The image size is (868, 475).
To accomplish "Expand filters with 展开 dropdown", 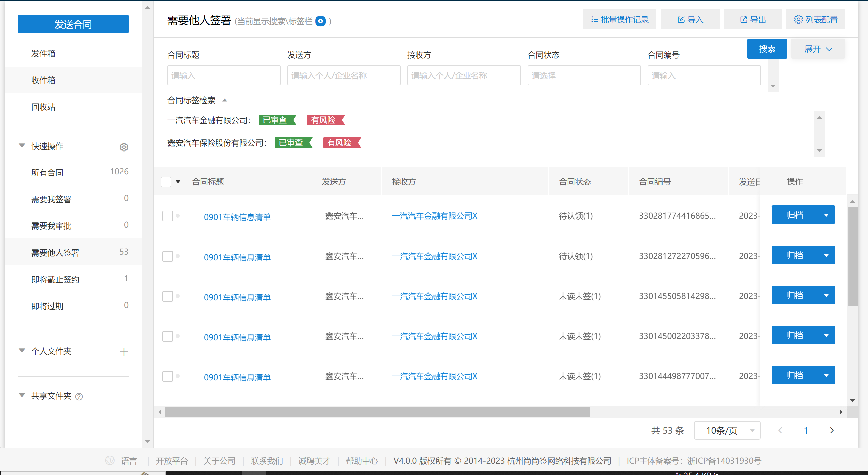I will (x=818, y=49).
